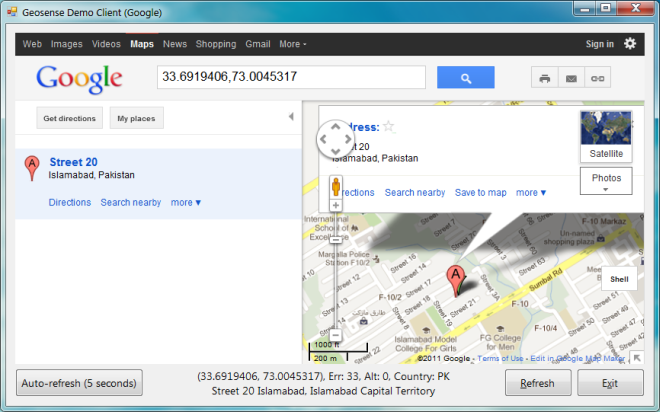Click the A marker pin on the map
This screenshot has height=412, width=660.
point(455,281)
